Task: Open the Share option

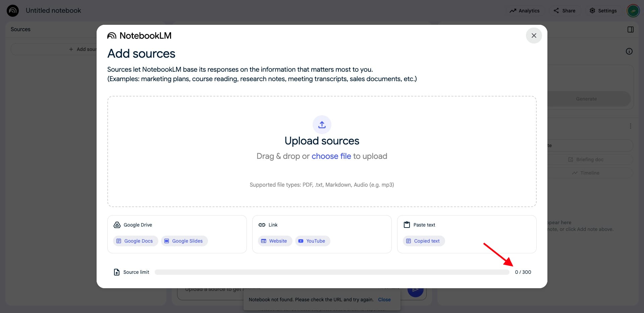Action: (564, 11)
